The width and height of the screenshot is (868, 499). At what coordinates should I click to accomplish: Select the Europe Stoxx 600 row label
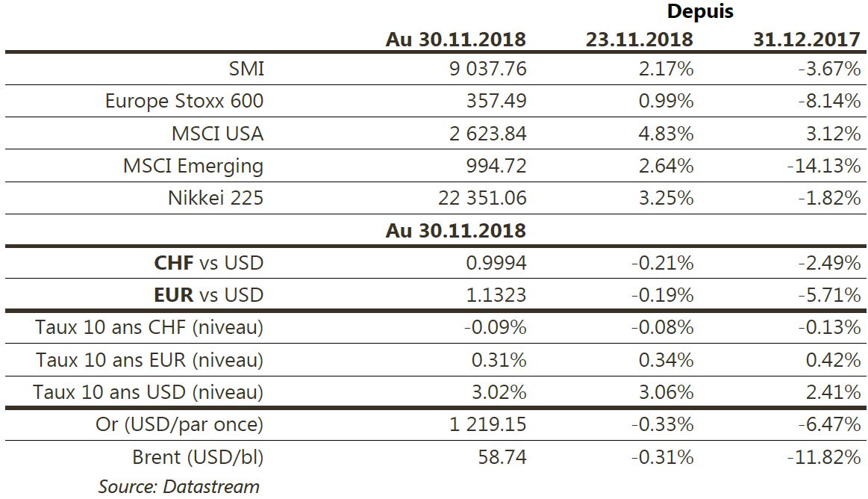coord(184,102)
